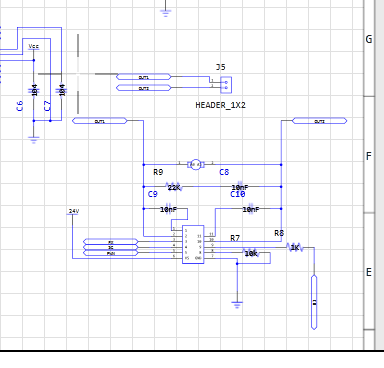Click the 24V power supply symbol

pos(73,212)
